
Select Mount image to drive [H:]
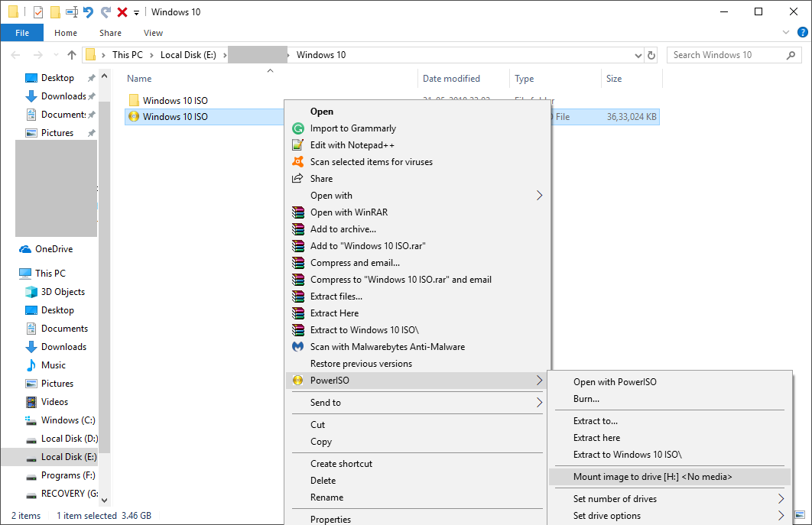652,477
